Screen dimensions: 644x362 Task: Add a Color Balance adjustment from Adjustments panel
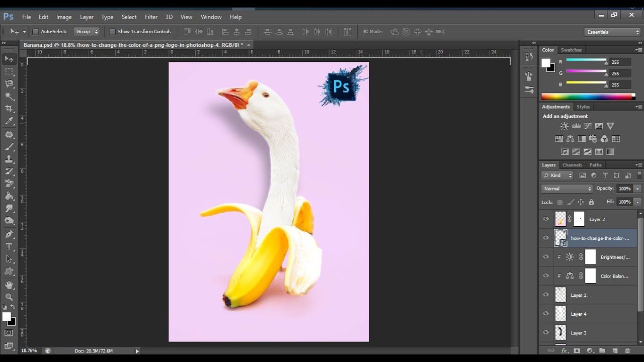pyautogui.click(x=570, y=139)
